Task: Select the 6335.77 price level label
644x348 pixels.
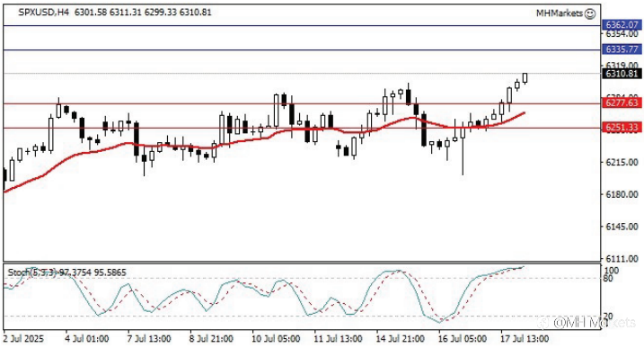Action: (622, 49)
